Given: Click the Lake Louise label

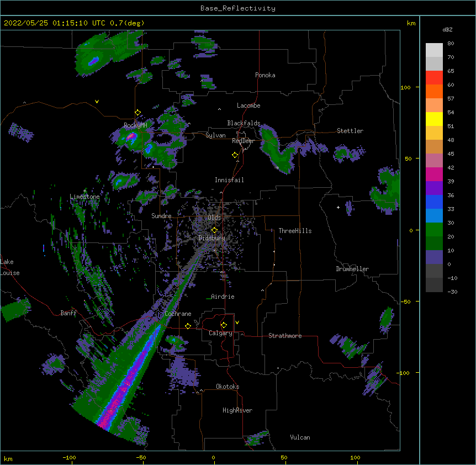Looking at the screenshot, I should pos(10,267).
